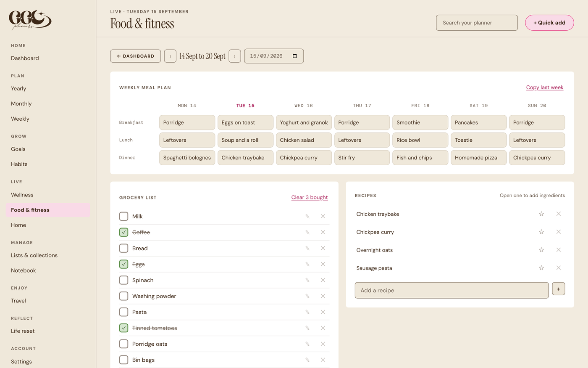This screenshot has height=368, width=588.
Task: Untick the Eggs checkbox
Action: pos(124,264)
